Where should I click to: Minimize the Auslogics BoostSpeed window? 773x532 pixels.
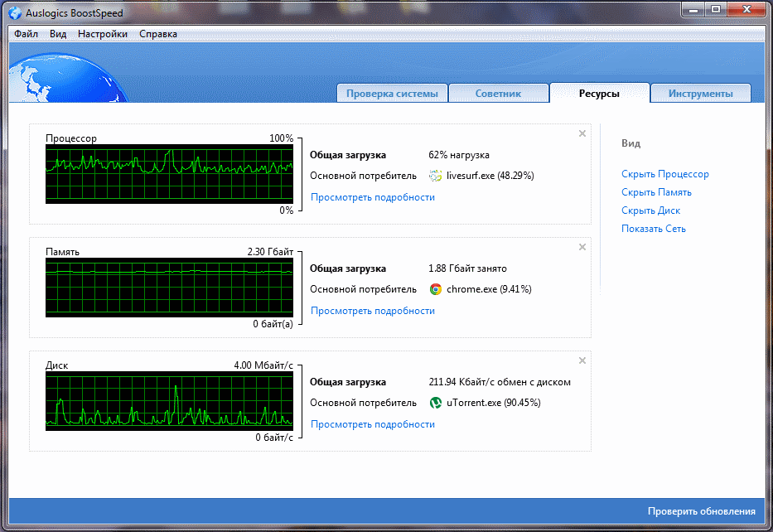pyautogui.click(x=693, y=10)
